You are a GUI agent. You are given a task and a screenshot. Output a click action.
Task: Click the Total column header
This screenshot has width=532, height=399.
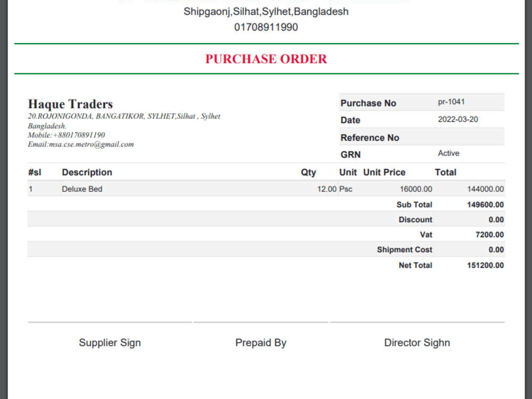[445, 172]
